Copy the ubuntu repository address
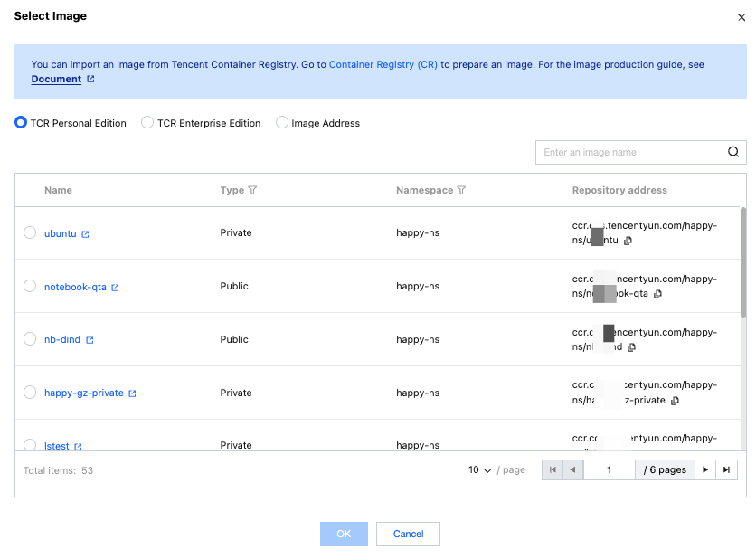Screen dimensions: 756x559 tap(628, 241)
